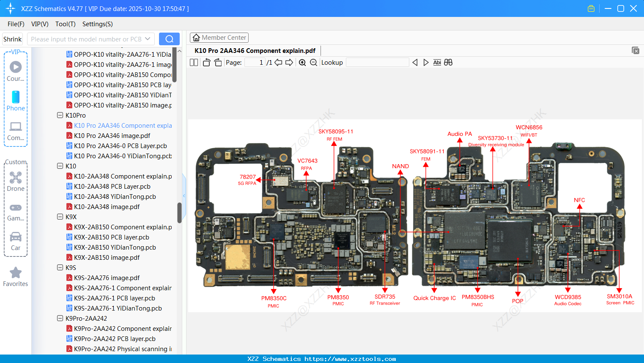Open the Tool(T) menu
The image size is (644, 363).
pos(66,24)
